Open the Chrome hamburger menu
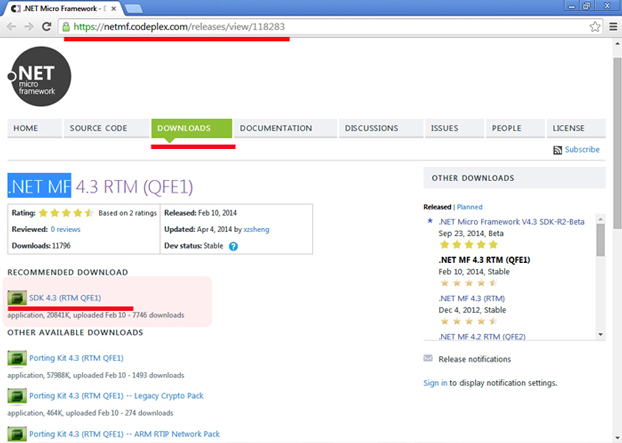This screenshot has width=622, height=443. (613, 27)
